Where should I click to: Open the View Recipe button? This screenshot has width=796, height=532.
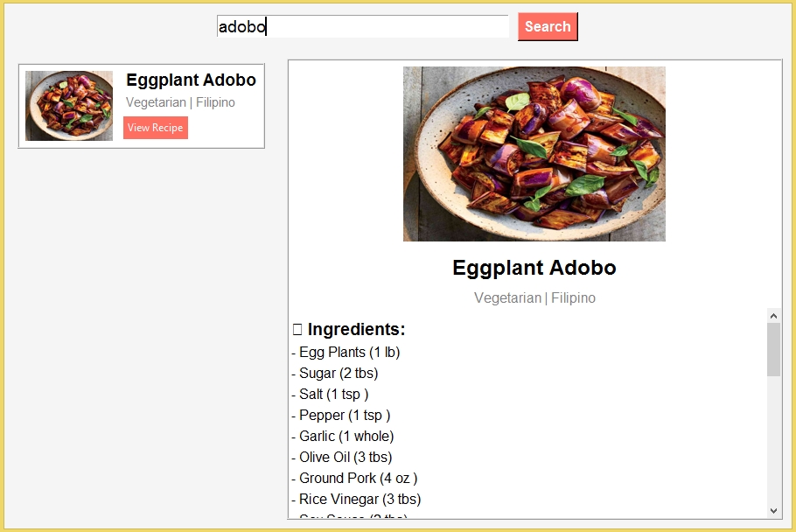point(156,128)
